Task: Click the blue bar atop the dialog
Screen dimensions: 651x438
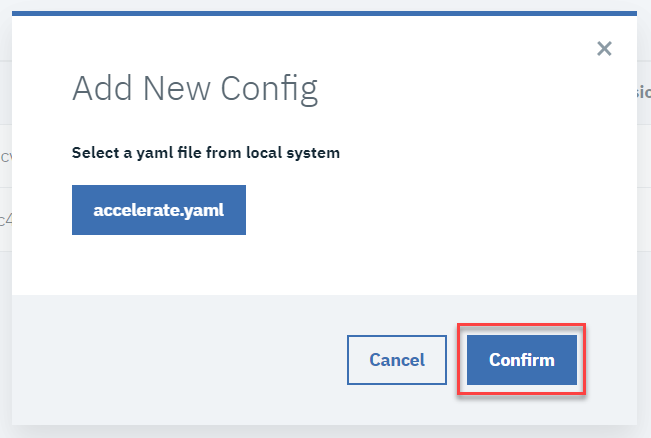Action: 324,13
